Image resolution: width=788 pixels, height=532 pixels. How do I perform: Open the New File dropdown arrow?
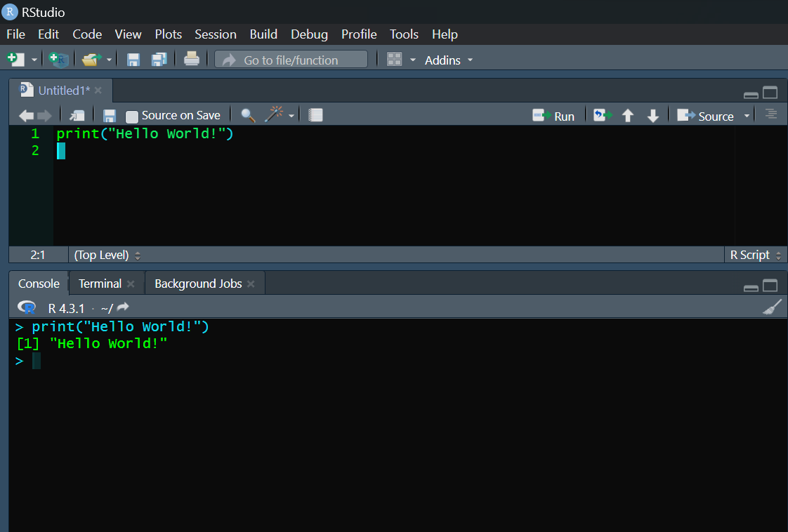click(x=34, y=60)
